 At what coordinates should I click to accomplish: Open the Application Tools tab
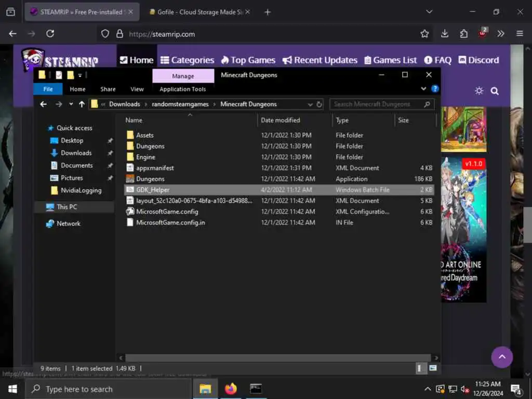click(x=183, y=89)
